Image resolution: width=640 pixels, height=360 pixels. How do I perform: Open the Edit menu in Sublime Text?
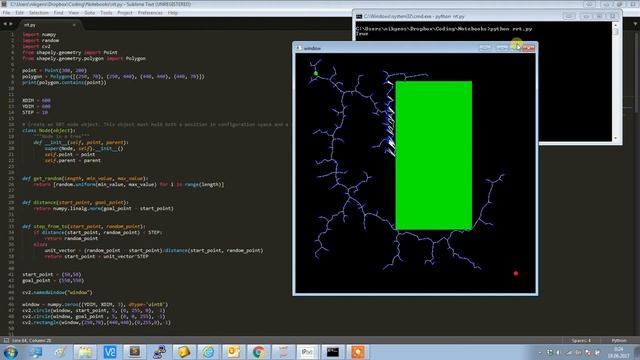pos(19,13)
